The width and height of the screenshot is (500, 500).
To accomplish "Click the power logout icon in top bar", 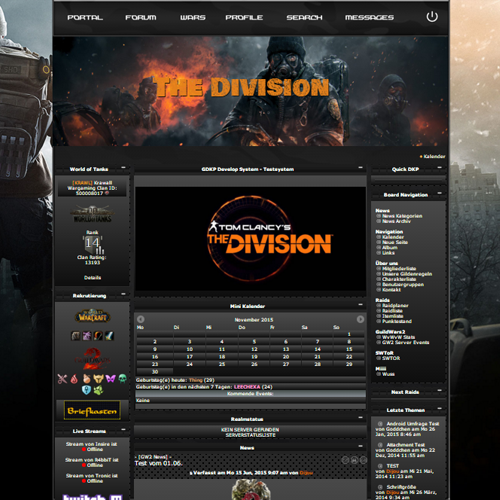I will click(432, 17).
